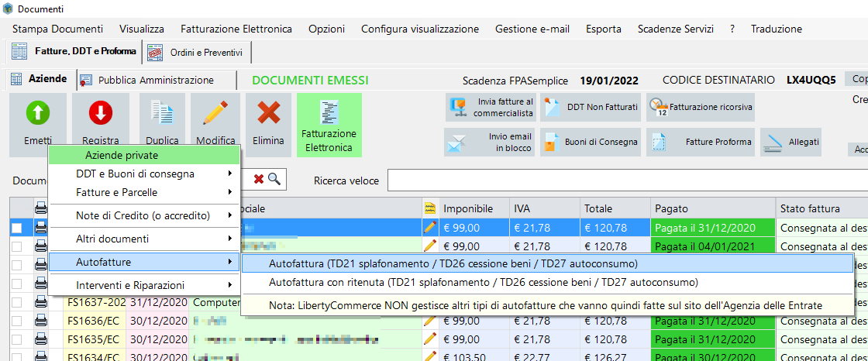Click the green Emetti arrow icon
Image resolution: width=868 pixels, height=361 pixels.
[37, 113]
